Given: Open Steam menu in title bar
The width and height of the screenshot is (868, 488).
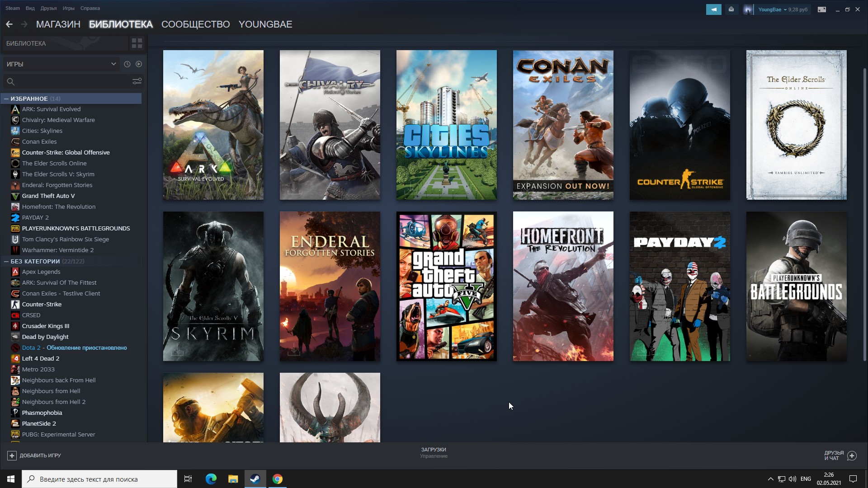Looking at the screenshot, I should [13, 8].
